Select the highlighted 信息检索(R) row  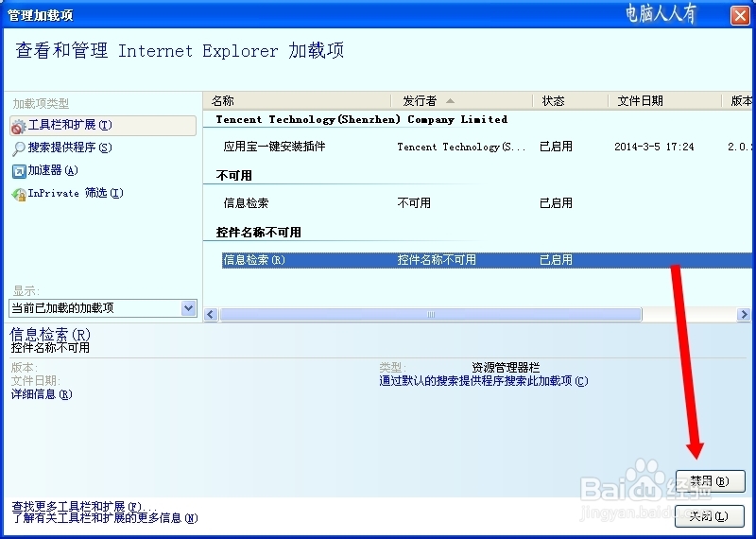487,260
